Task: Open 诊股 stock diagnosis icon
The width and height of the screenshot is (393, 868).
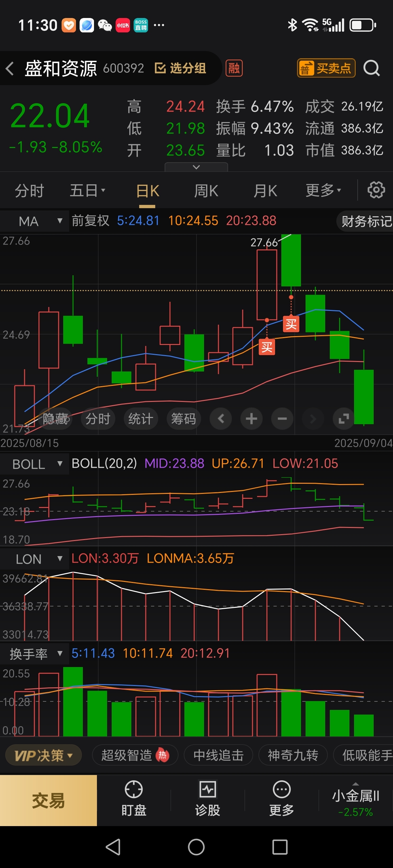Action: (208, 798)
